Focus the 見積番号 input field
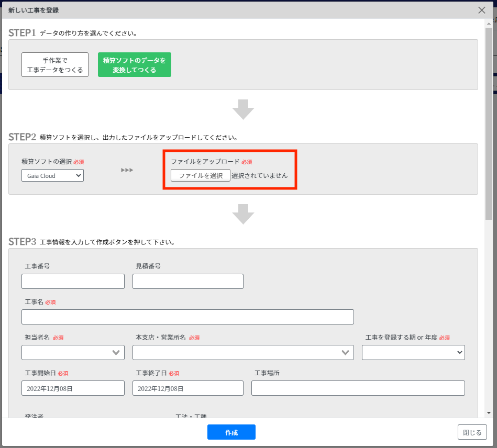497x448 pixels. (188, 282)
